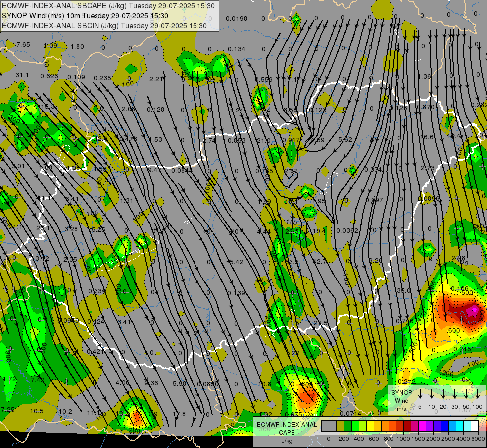This screenshot has width=487, height=448.
Task: Click the '2500' tick label in CAPE legend
Action: [x=448, y=439]
